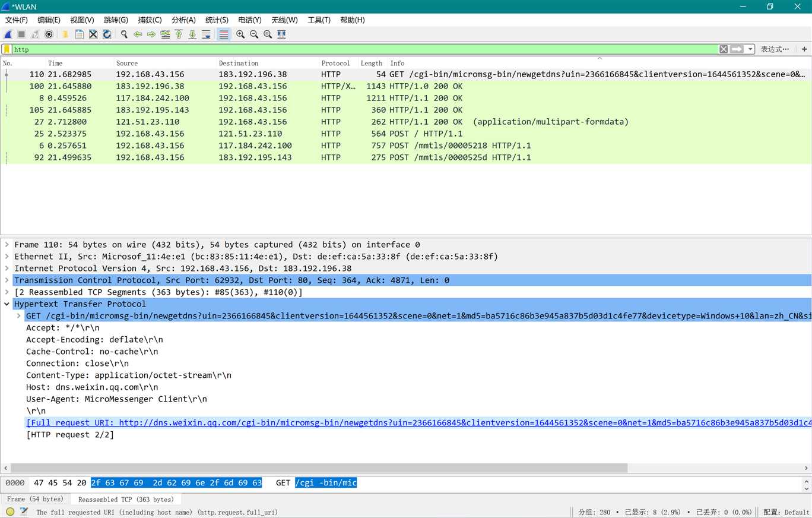Image resolution: width=812 pixels, height=518 pixels.
Task: Expand Reassembled TCP Segments node
Action: click(x=7, y=292)
